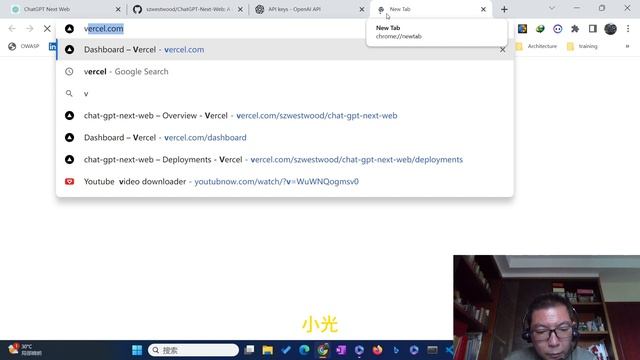The height and width of the screenshot is (360, 640).
Task: Choose the vercel Google Search suggestion
Action: point(285,71)
